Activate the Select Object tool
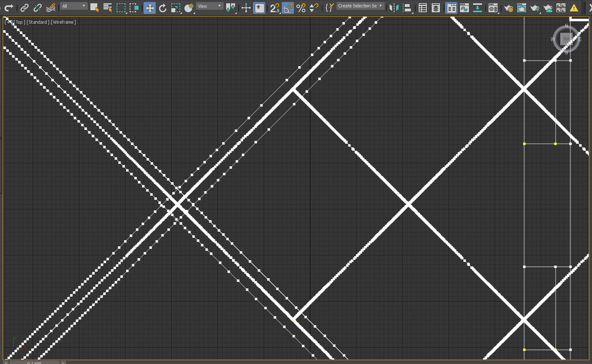This screenshot has width=592, height=364. (x=94, y=7)
